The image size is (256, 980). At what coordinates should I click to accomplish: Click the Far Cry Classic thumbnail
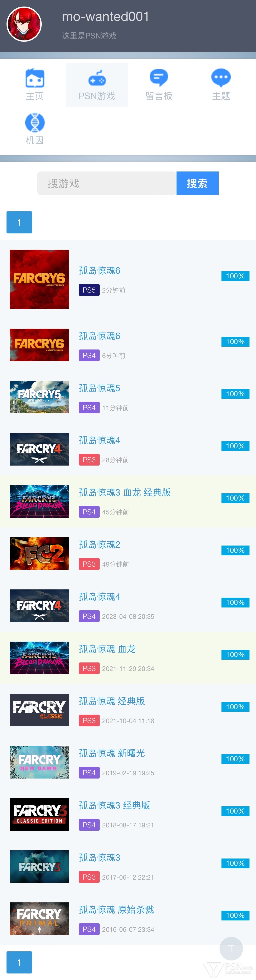(x=40, y=710)
